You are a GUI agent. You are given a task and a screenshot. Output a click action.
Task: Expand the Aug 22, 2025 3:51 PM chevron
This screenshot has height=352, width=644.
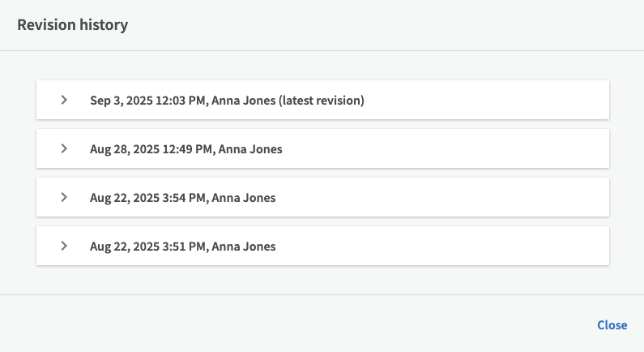point(64,247)
